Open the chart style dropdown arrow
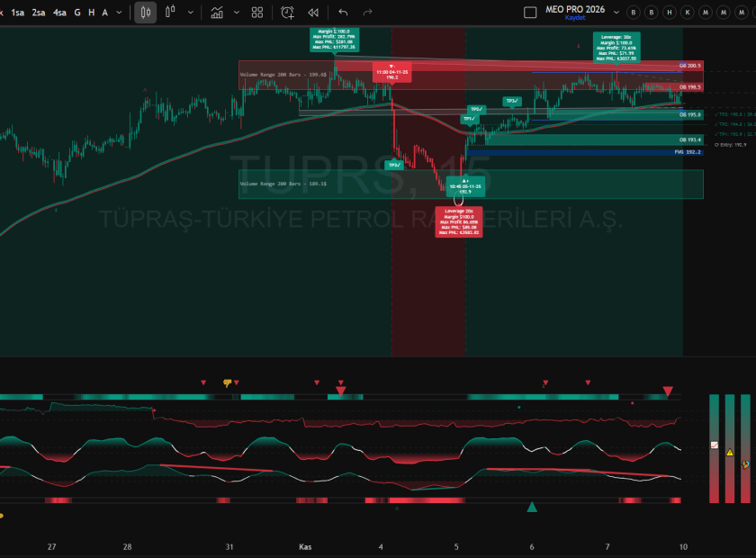 pos(191,13)
